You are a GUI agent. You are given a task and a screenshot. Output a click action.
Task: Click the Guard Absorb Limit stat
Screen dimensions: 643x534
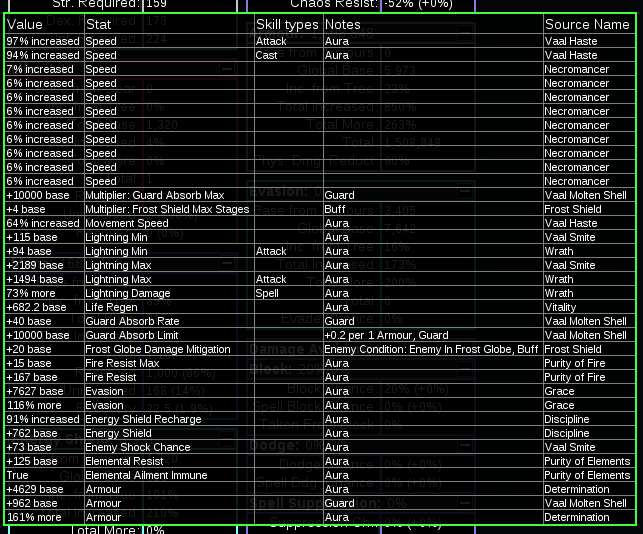pos(132,335)
